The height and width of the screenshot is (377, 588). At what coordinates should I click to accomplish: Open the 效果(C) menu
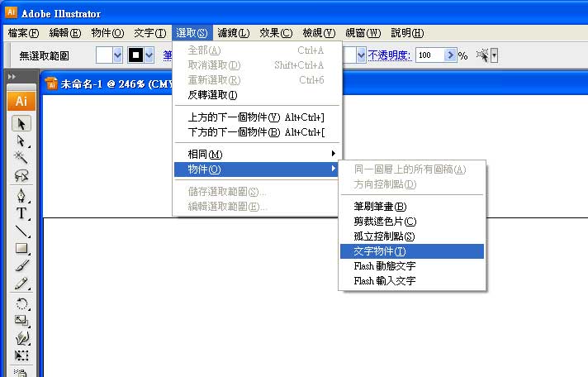(276, 33)
